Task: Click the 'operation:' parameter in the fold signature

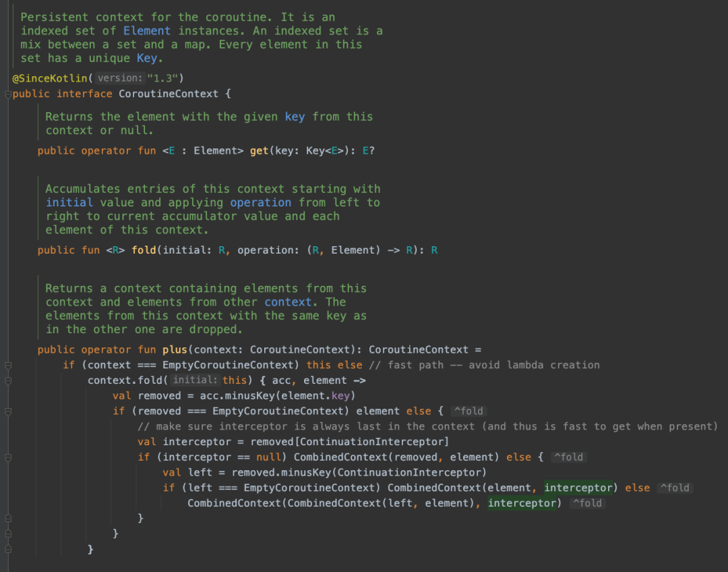Action: [x=268, y=250]
